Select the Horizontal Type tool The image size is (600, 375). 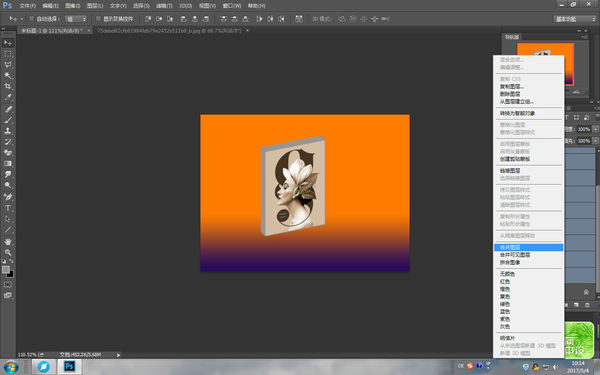click(x=8, y=208)
